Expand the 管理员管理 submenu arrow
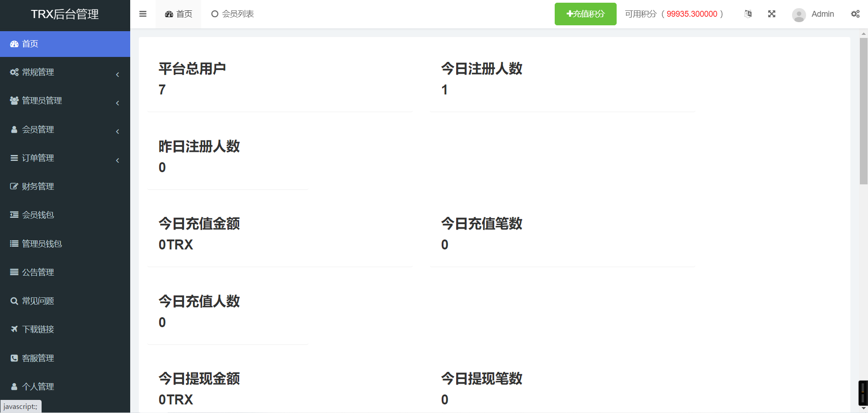The image size is (868, 413). (x=118, y=103)
